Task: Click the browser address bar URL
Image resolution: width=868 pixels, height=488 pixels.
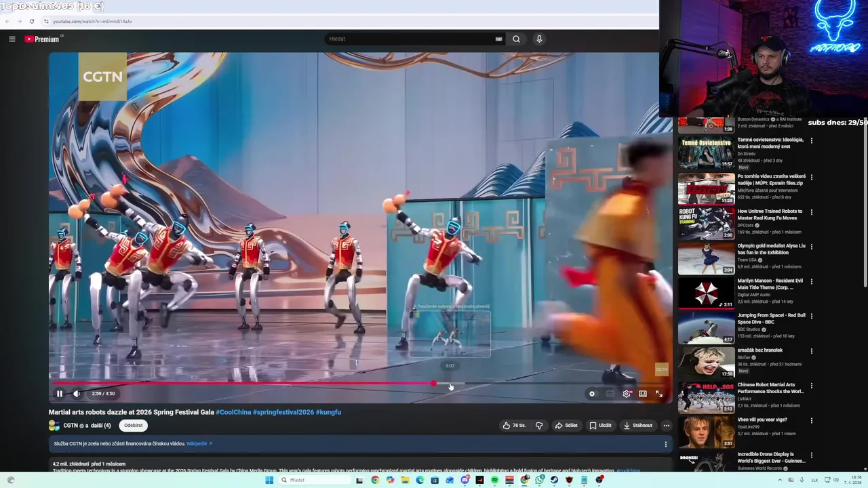Action: (92, 21)
